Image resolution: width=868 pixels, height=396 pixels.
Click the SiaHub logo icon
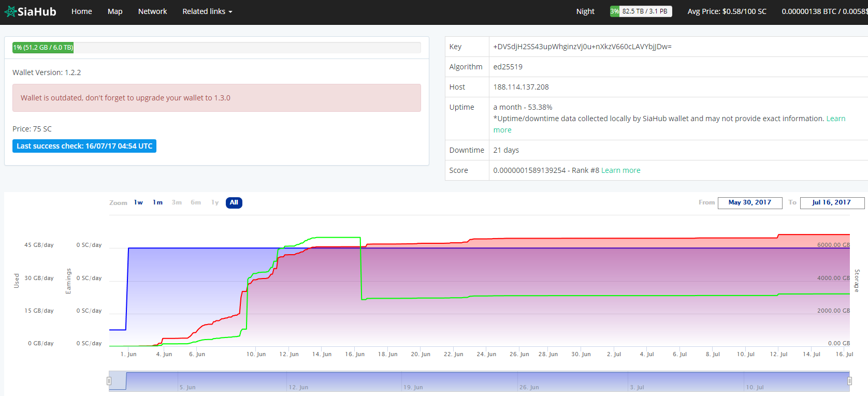pyautogui.click(x=10, y=11)
